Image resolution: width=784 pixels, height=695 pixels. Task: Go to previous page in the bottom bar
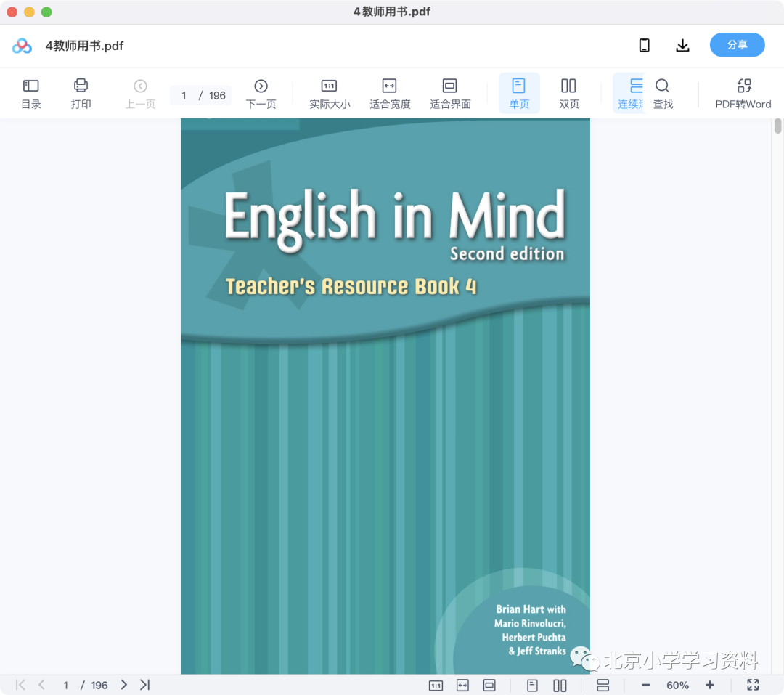(x=41, y=685)
